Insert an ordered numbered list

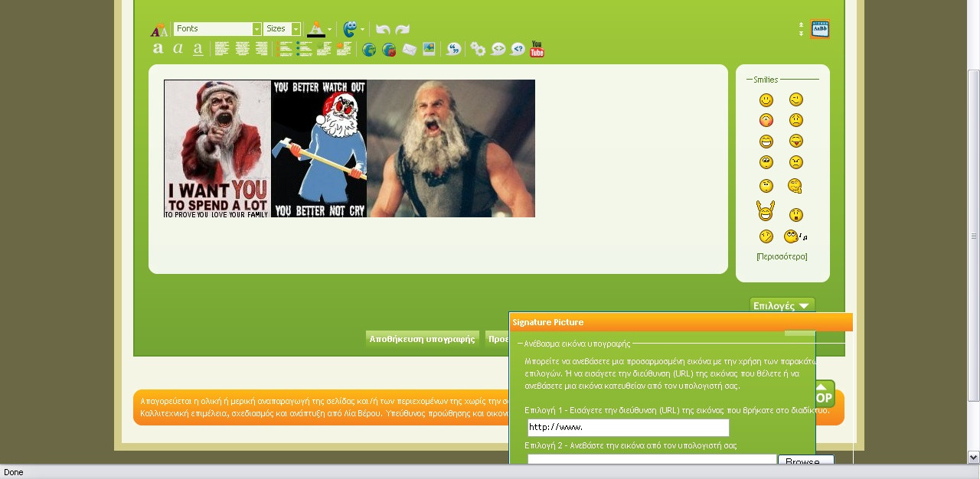[x=286, y=49]
